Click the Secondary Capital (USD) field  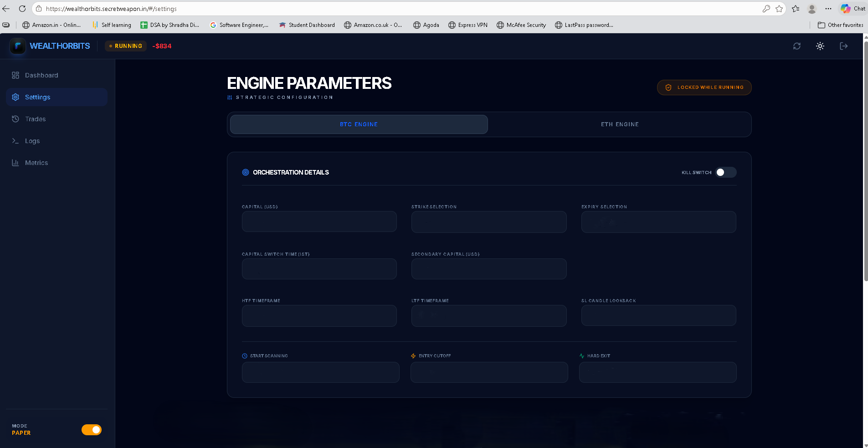[489, 269]
